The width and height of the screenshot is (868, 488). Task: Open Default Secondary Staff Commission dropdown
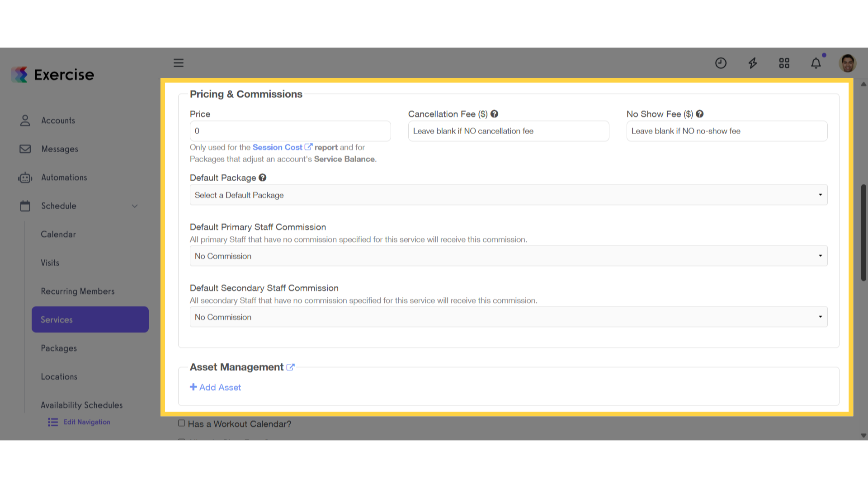click(x=509, y=317)
